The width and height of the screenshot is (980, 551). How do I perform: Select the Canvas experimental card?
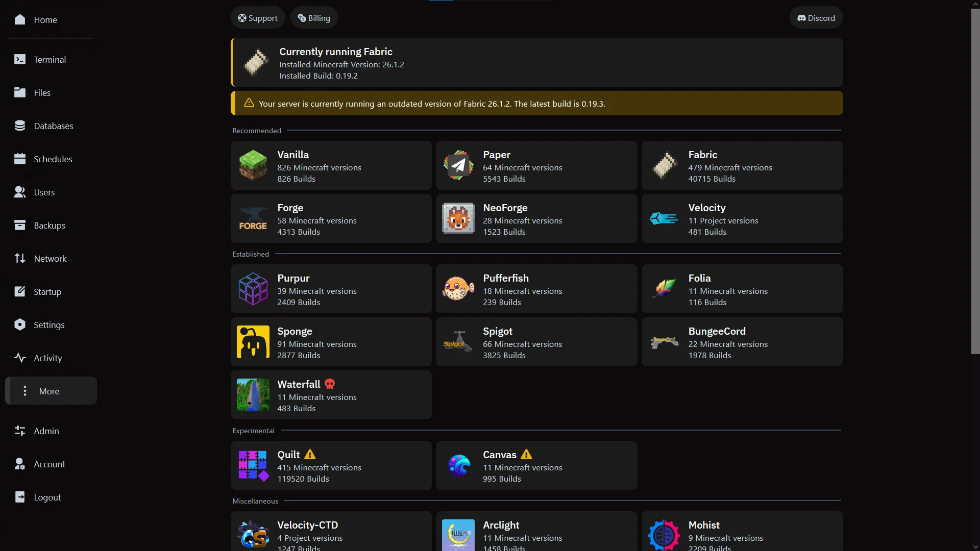click(x=536, y=465)
